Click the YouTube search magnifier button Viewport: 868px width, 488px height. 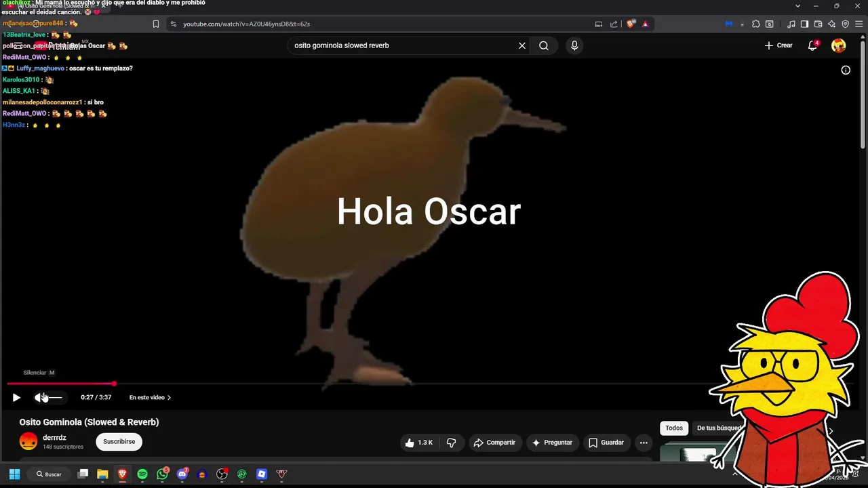point(544,45)
